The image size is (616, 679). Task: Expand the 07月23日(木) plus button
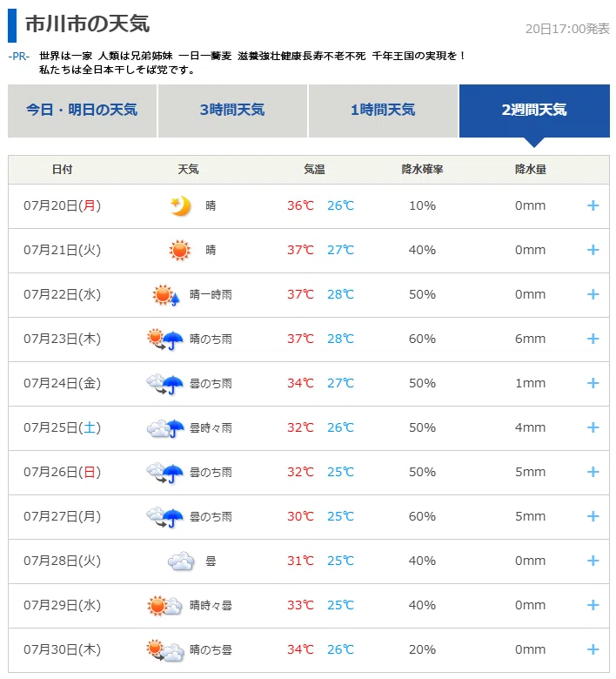click(x=593, y=339)
